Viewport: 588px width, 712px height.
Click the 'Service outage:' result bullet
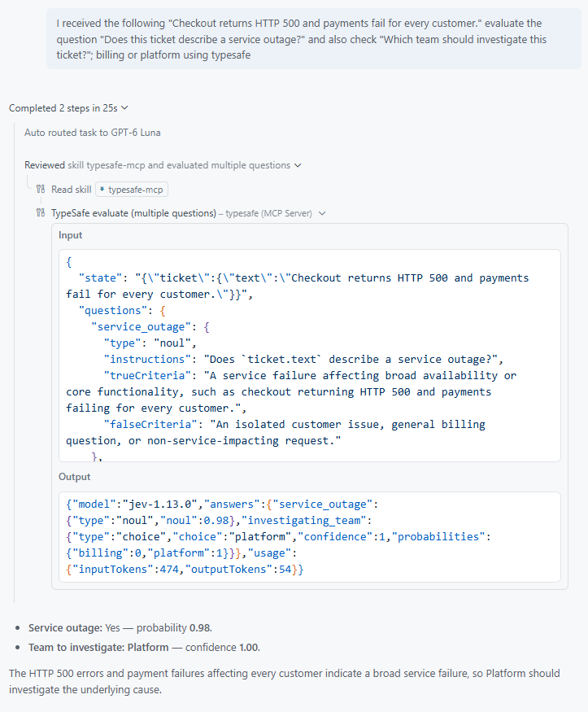tap(120, 628)
